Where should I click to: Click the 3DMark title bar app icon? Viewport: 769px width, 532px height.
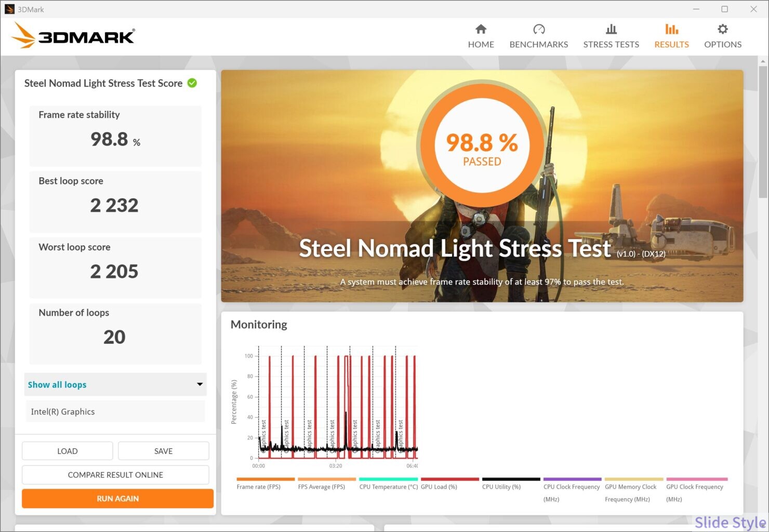[9, 9]
